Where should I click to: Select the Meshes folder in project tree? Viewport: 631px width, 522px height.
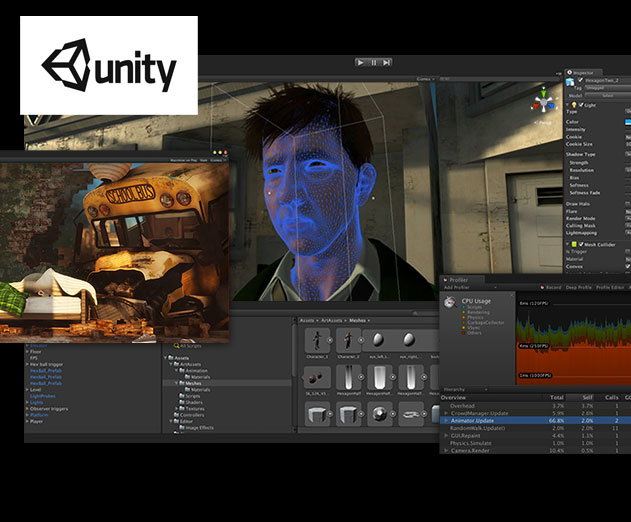[190, 383]
